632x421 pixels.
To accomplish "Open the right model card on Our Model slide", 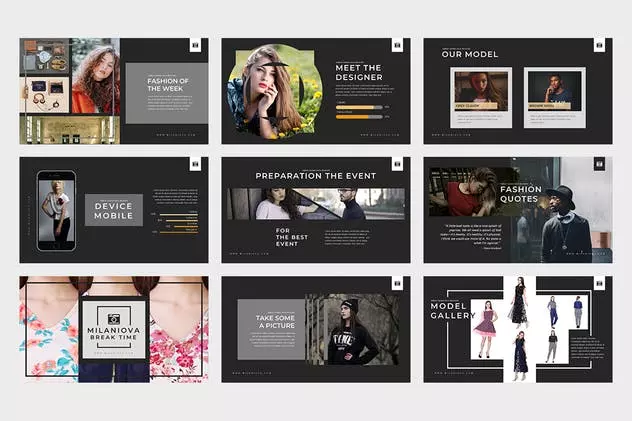I will [555, 97].
